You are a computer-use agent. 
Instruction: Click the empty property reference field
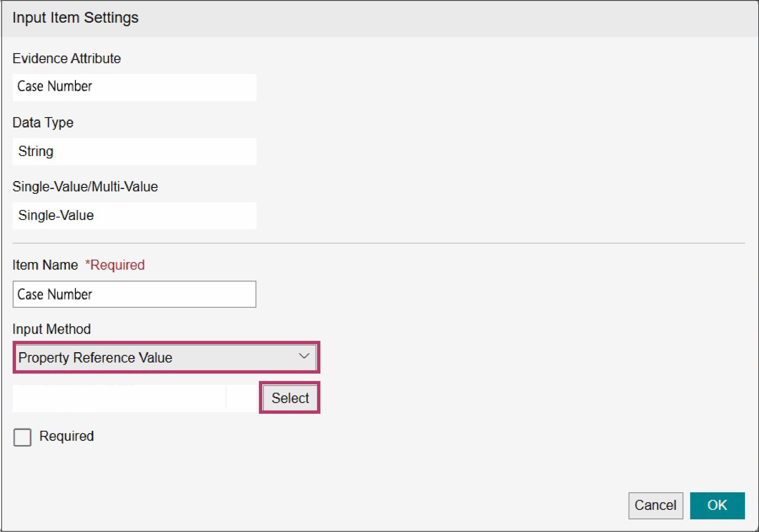point(135,398)
